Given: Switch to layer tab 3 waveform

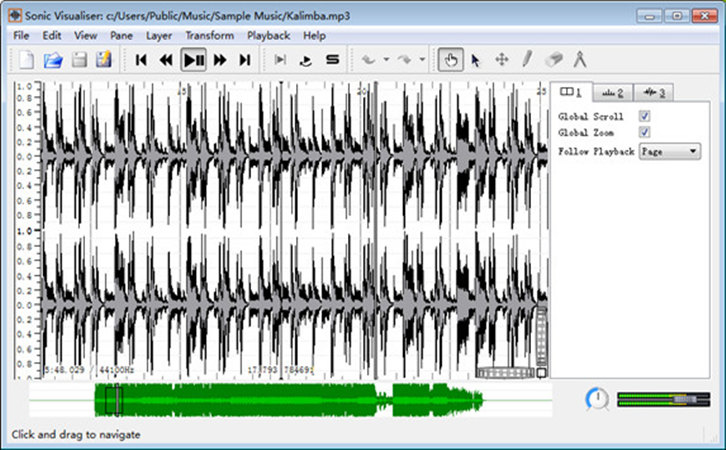Looking at the screenshot, I should (x=654, y=93).
